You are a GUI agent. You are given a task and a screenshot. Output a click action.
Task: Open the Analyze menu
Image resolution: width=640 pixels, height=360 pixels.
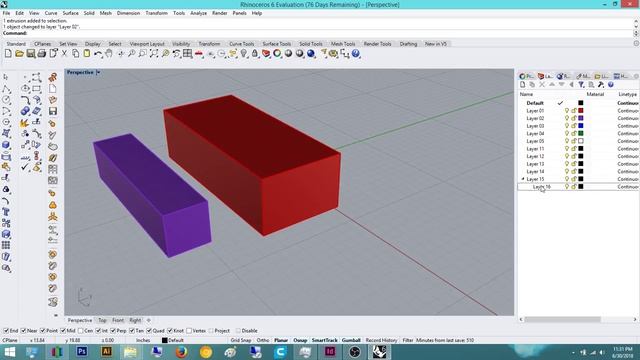pos(198,13)
